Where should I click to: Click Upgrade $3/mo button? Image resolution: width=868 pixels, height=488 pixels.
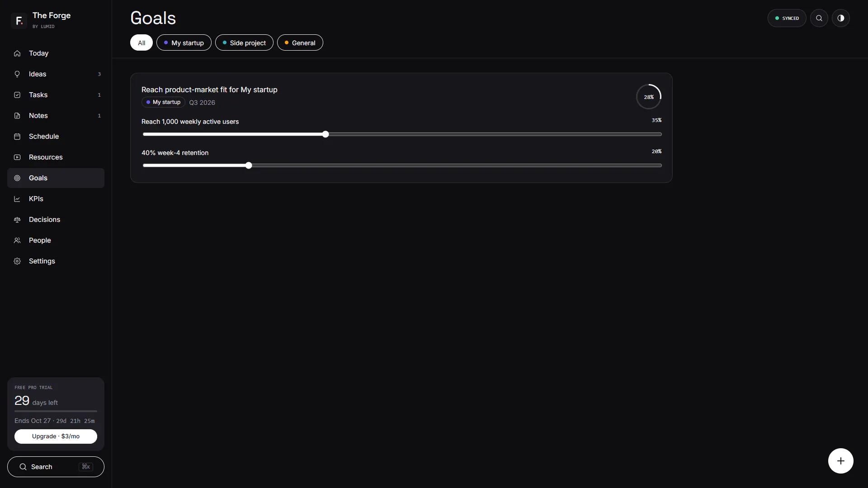pos(56,436)
